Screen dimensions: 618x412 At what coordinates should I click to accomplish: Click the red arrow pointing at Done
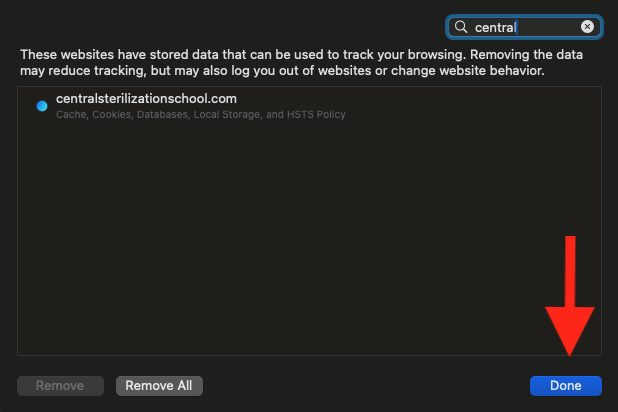tap(570, 296)
